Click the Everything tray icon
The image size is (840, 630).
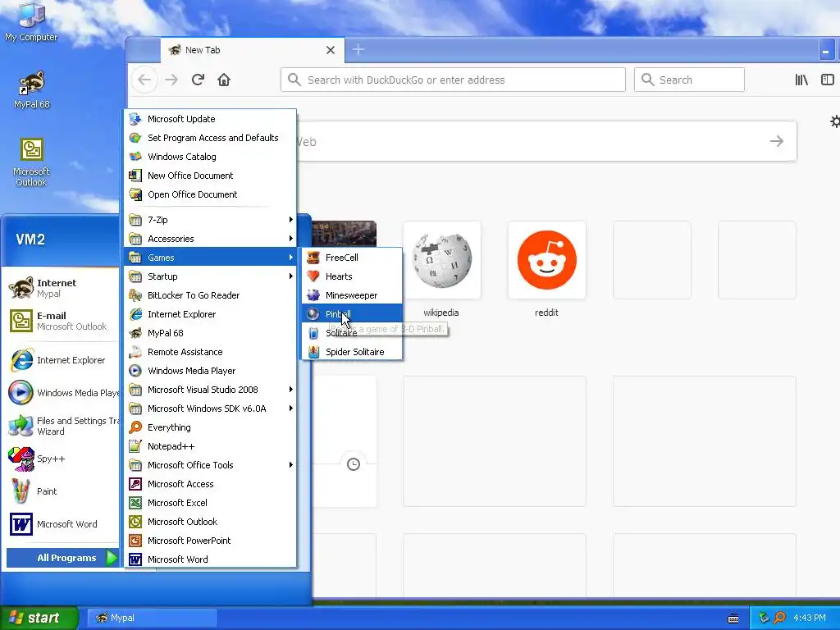[x=779, y=618]
